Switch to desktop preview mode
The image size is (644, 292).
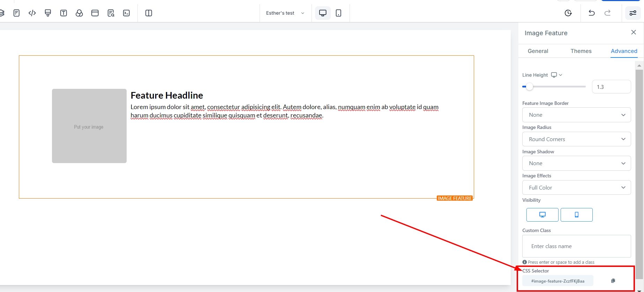[x=323, y=13]
